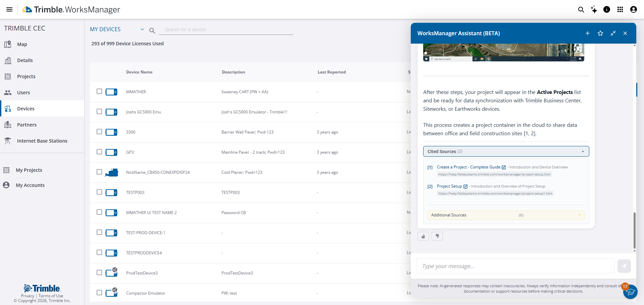
Task: Click the Compactor Emulator device icon
Action: tap(111, 293)
